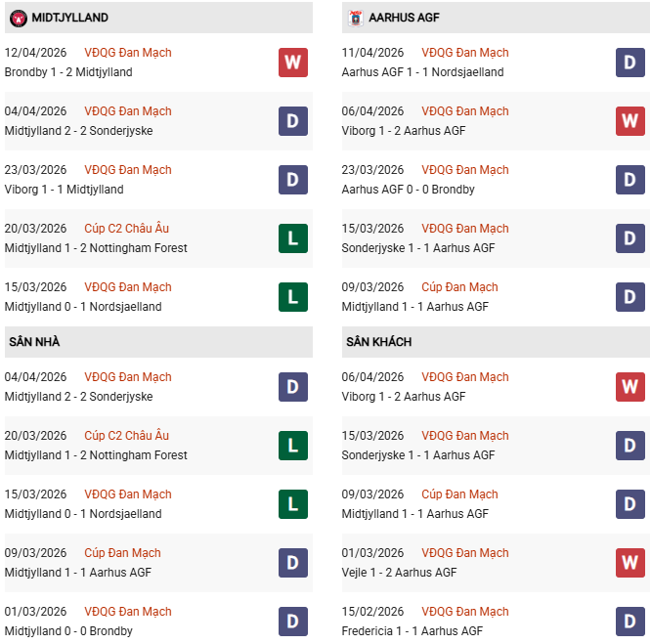The width and height of the screenshot is (651, 644).
Task: Click the D badge for Aarhus AGF 1-1 Nordsjaelland
Action: 629,63
